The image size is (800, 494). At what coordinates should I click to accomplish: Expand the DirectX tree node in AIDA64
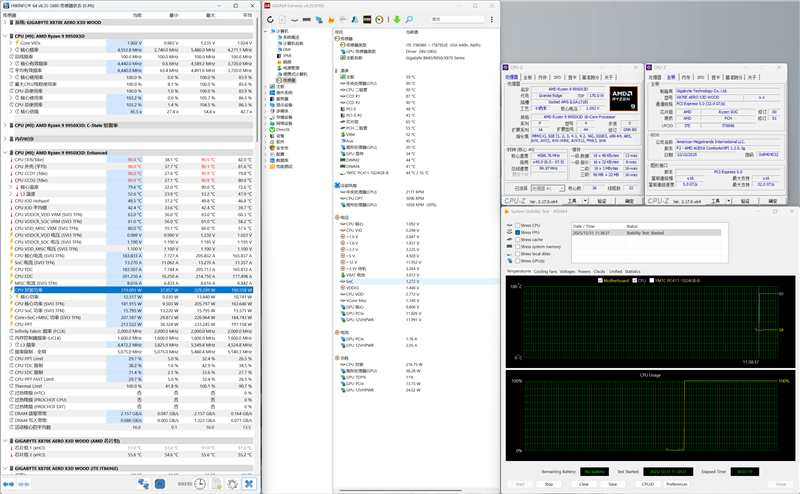click(266, 129)
